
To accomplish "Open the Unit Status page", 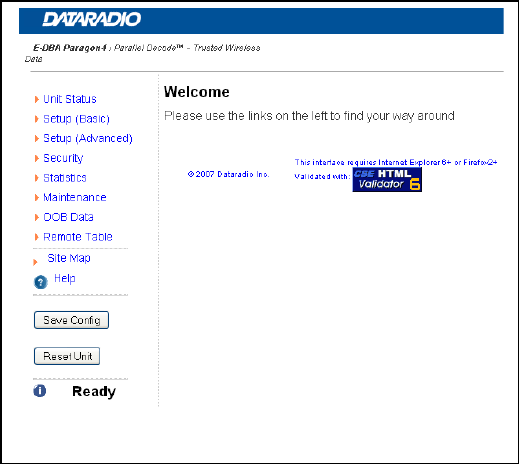I will [70, 99].
